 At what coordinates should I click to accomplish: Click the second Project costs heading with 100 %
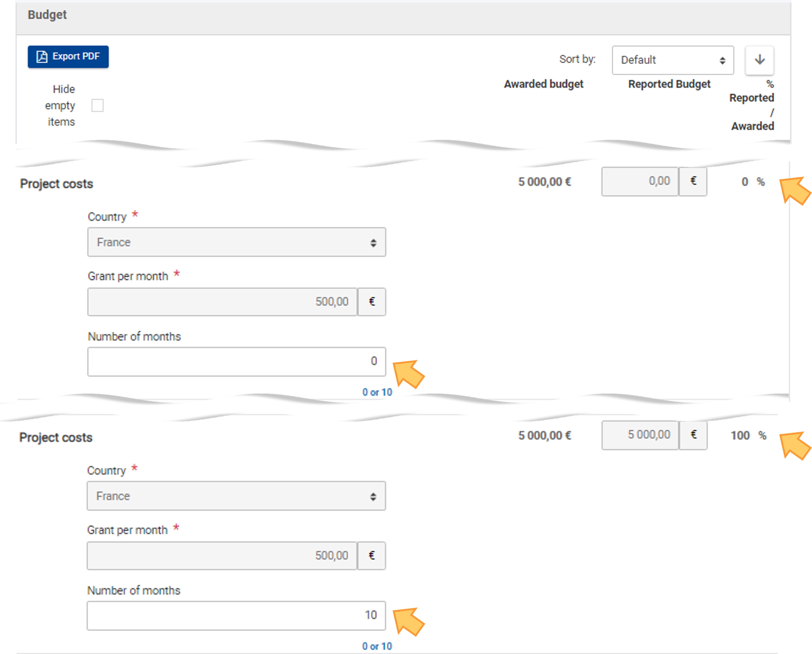point(56,438)
